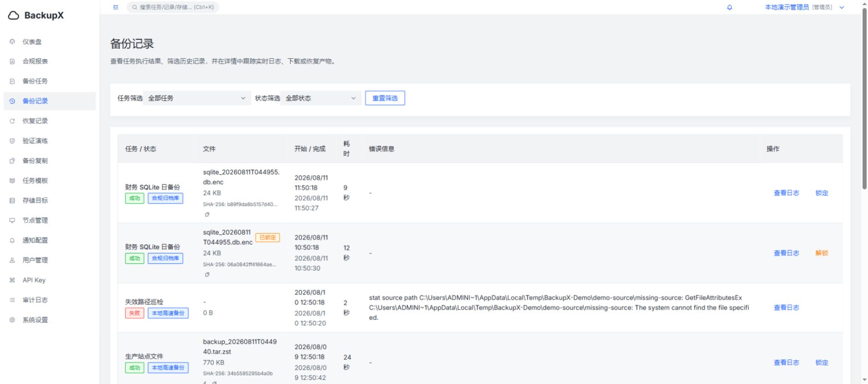Viewport: 868px width, 384px height.
Task: View log for the failed 失效路径巡检 record
Action: coord(786,308)
